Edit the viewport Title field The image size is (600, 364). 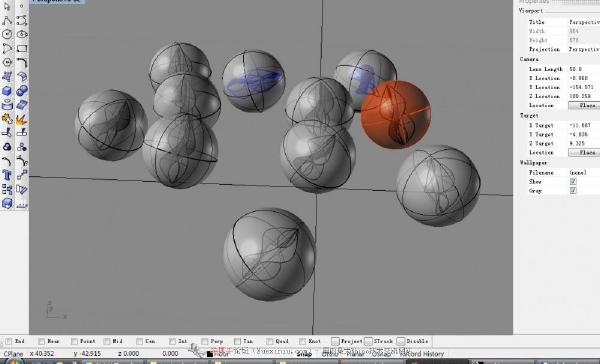tap(584, 22)
